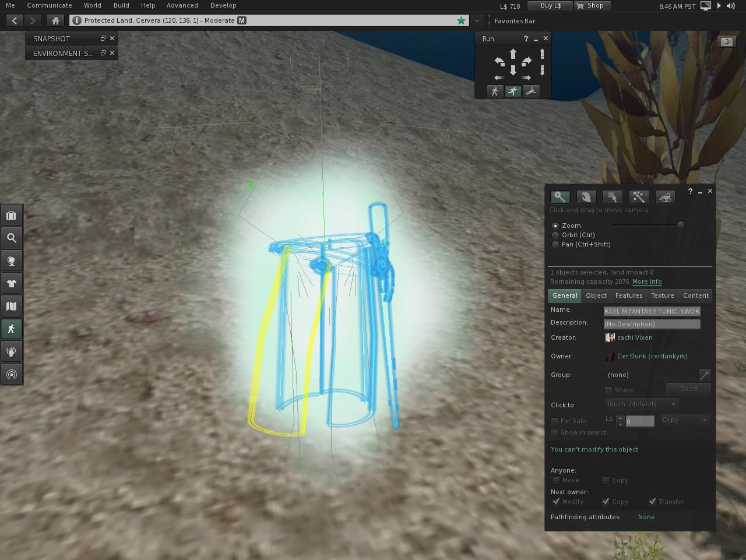
Task: Click the Buy L$ button
Action: click(550, 5)
